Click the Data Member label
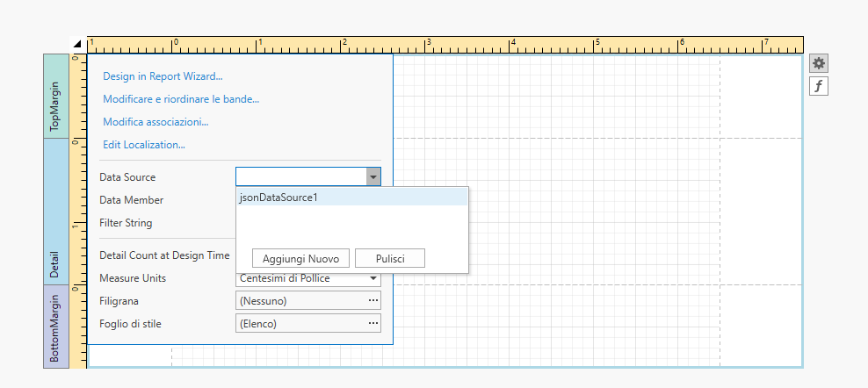The image size is (868, 388). coord(131,200)
